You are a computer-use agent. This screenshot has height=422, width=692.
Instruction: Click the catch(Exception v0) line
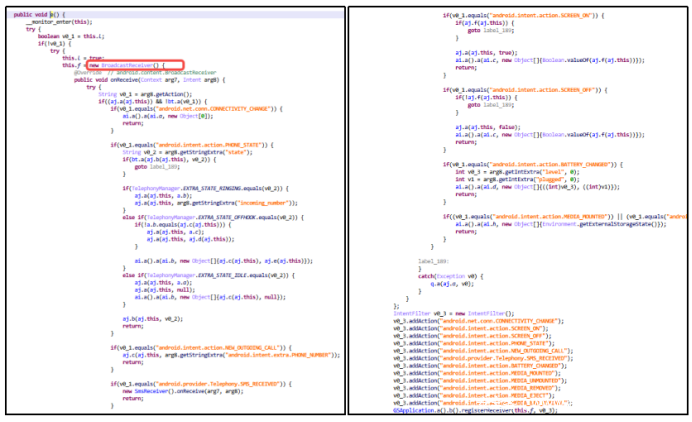[x=456, y=275]
